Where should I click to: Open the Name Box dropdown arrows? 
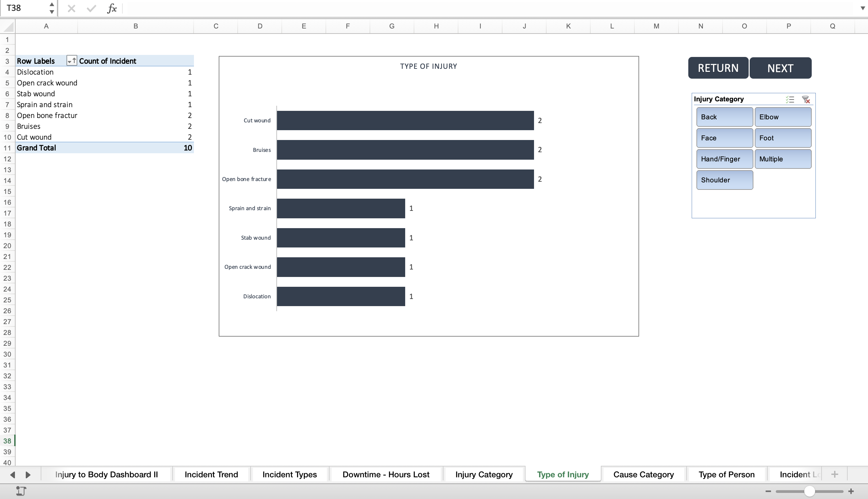[x=52, y=8]
